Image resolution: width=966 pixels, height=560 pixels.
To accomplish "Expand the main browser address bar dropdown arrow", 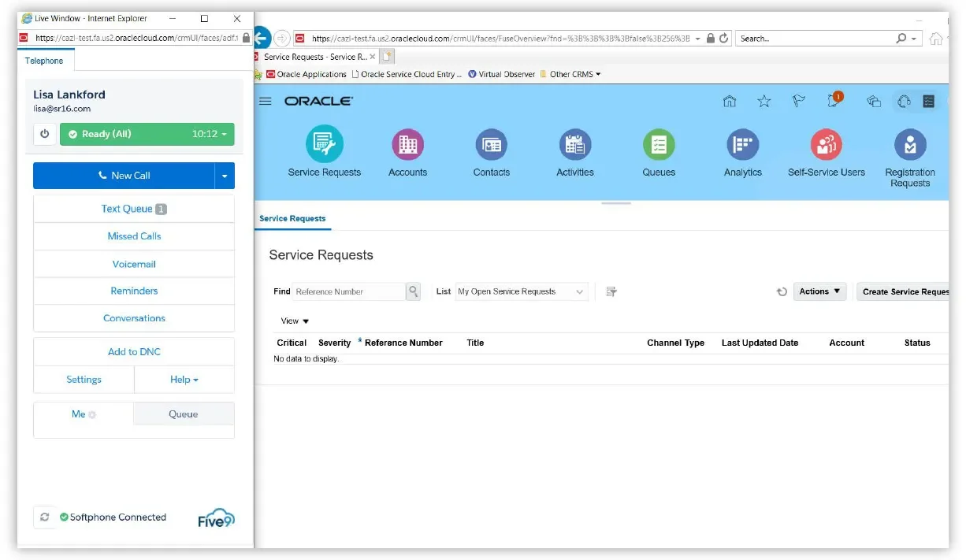I will pyautogui.click(x=698, y=38).
